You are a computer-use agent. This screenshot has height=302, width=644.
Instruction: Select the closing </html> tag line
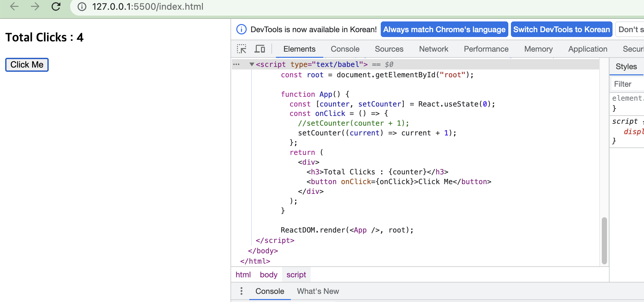pyautogui.click(x=255, y=261)
